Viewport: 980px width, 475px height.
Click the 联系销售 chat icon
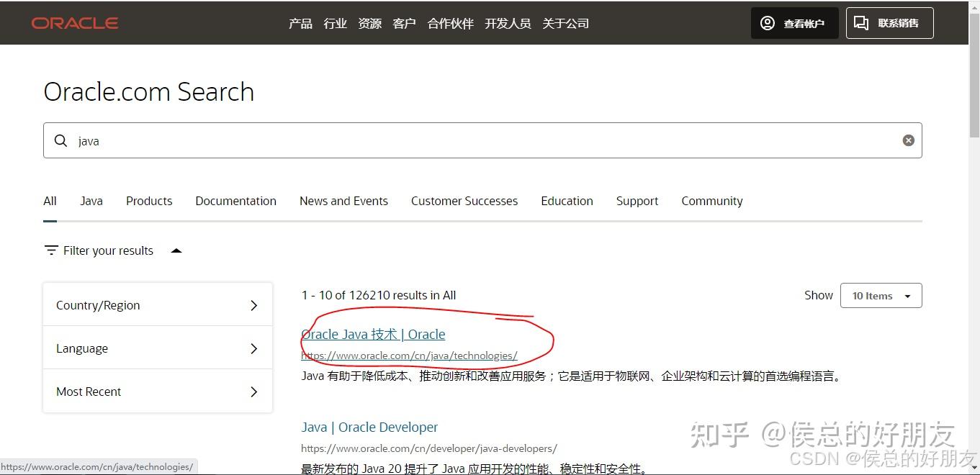click(861, 22)
